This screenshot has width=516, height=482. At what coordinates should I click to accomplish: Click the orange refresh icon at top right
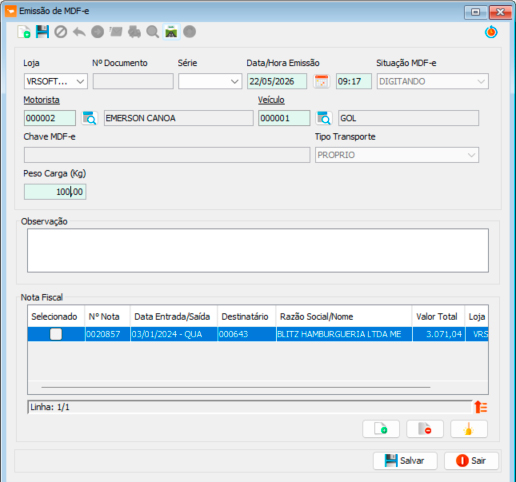[x=491, y=32]
